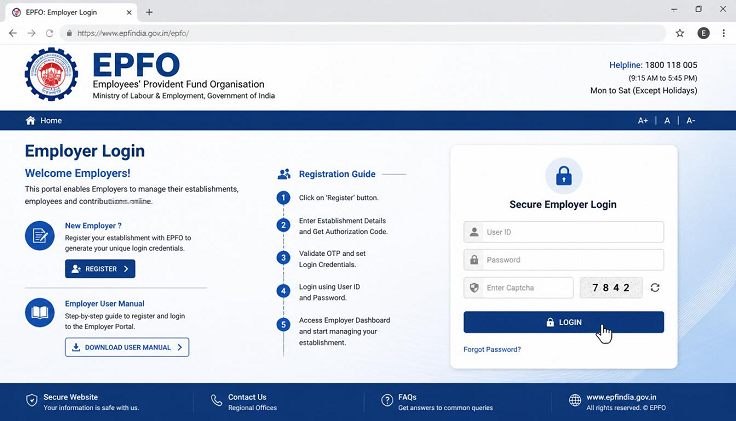The width and height of the screenshot is (736, 421).
Task: Click DOWNLOAD USER MANUAL button
Action: point(127,347)
